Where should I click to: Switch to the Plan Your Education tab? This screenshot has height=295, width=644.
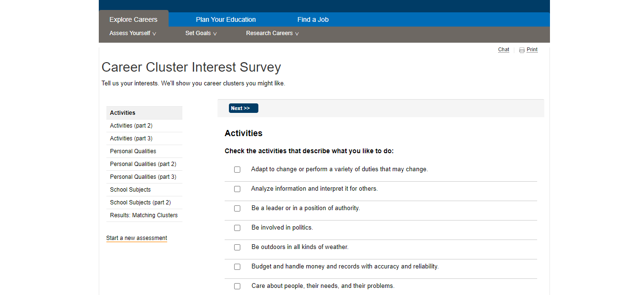tap(226, 19)
